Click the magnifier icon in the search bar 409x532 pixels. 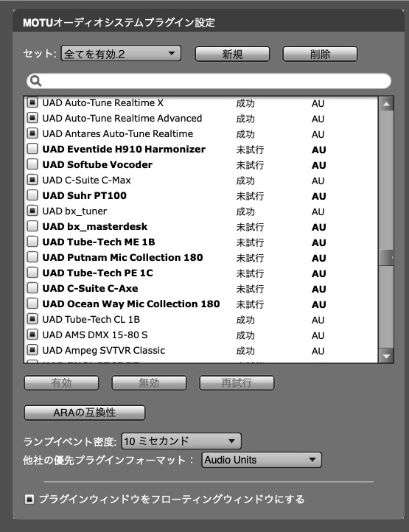35,81
